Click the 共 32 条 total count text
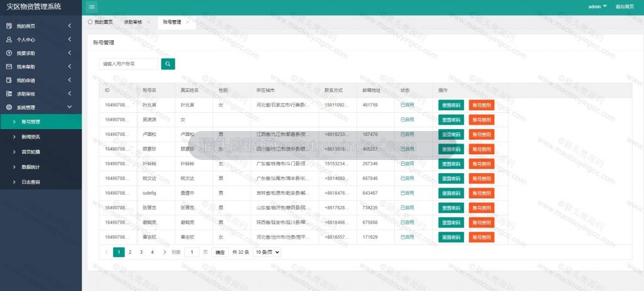This screenshot has height=291, width=644. click(241, 253)
